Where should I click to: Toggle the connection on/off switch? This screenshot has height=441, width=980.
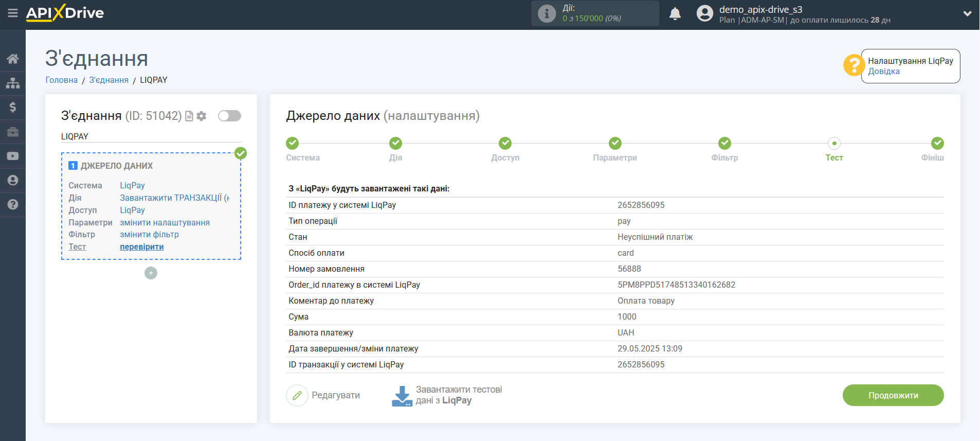(229, 116)
